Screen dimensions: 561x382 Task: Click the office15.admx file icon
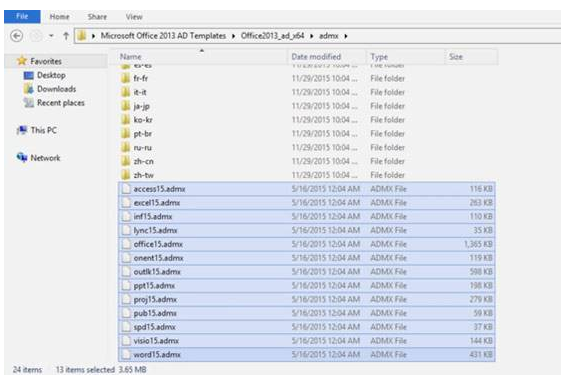126,244
